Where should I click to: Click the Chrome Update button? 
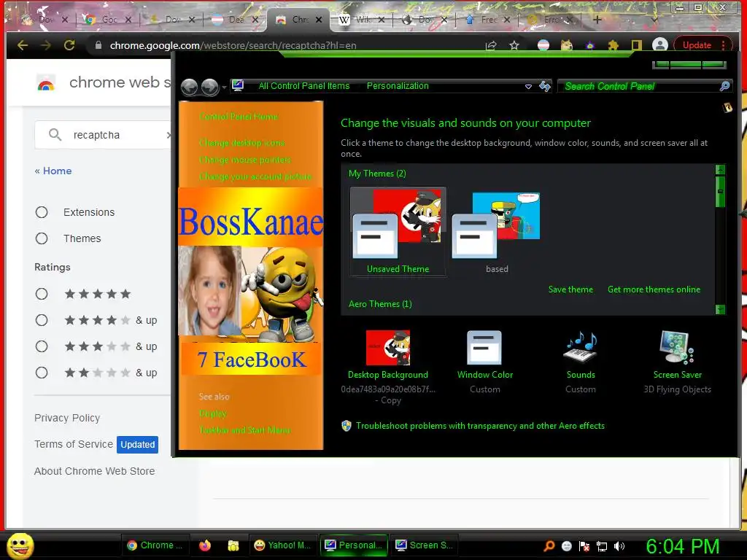coord(703,44)
